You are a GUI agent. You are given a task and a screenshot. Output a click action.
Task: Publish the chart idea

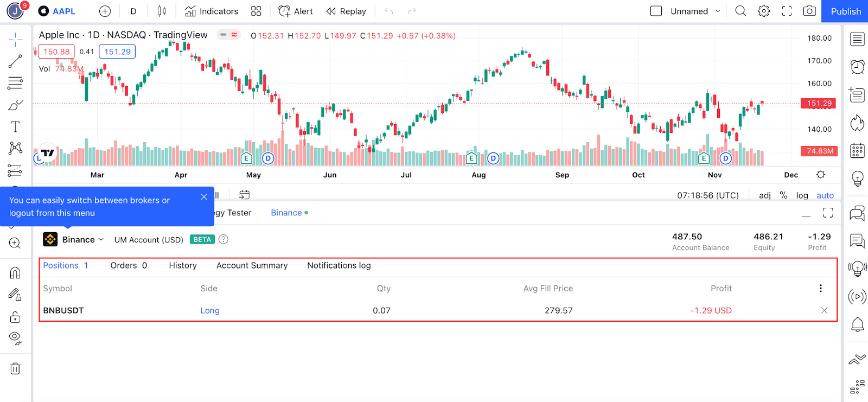point(845,11)
